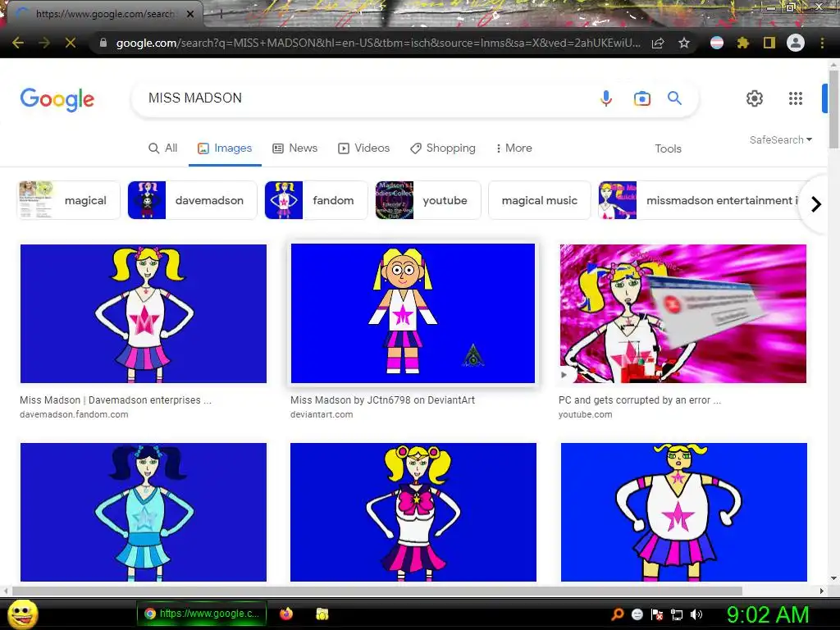
Task: Filter by the 'magical music' chip
Action: 540,200
